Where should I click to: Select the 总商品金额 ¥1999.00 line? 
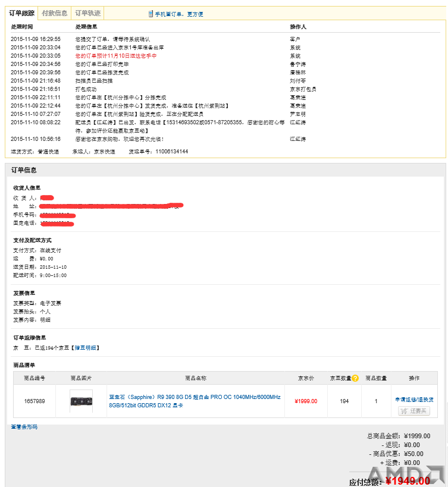pyautogui.click(x=399, y=436)
